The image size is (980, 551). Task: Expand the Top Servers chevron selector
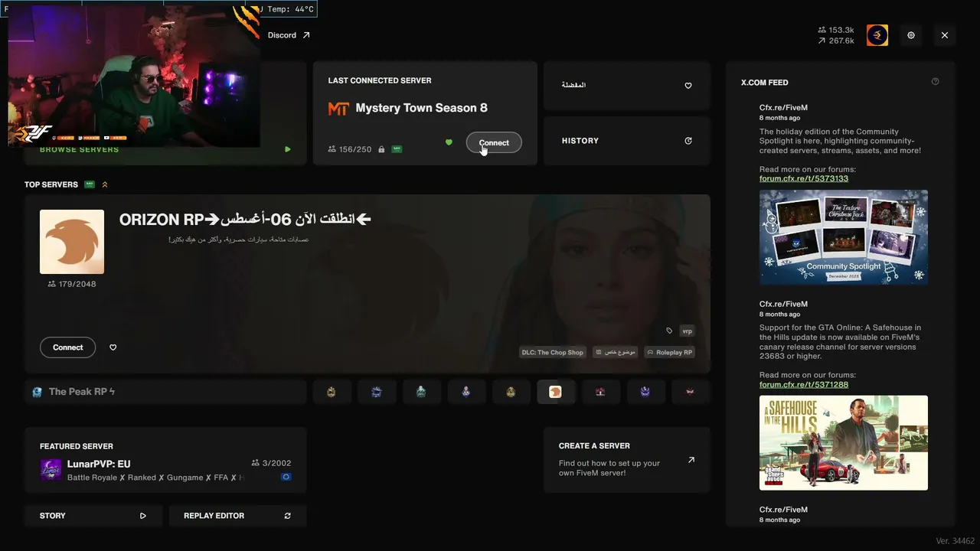[105, 184]
